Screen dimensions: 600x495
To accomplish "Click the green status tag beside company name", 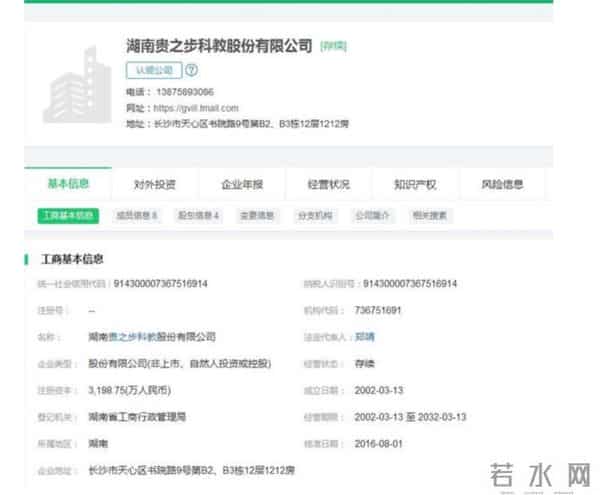I will pos(333,46).
